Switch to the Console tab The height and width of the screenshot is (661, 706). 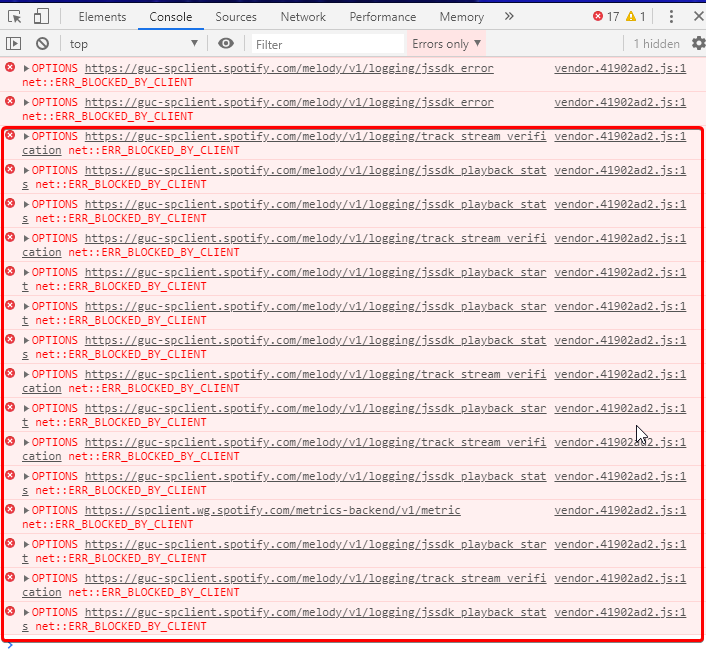[171, 17]
